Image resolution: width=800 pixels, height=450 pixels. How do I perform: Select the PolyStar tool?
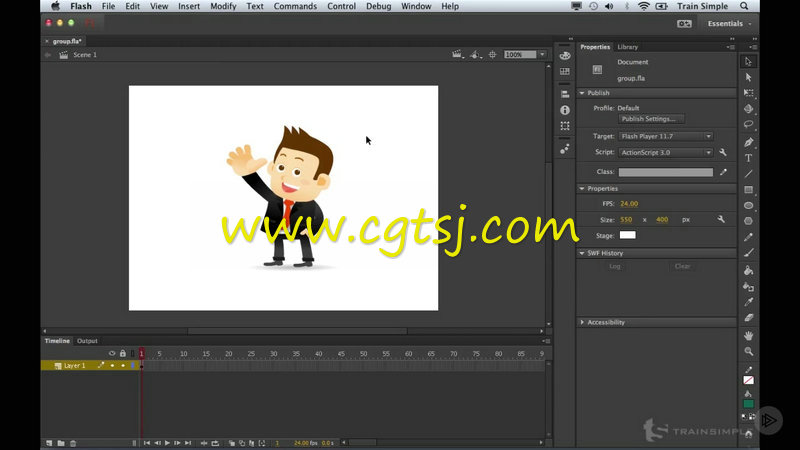pos(748,221)
